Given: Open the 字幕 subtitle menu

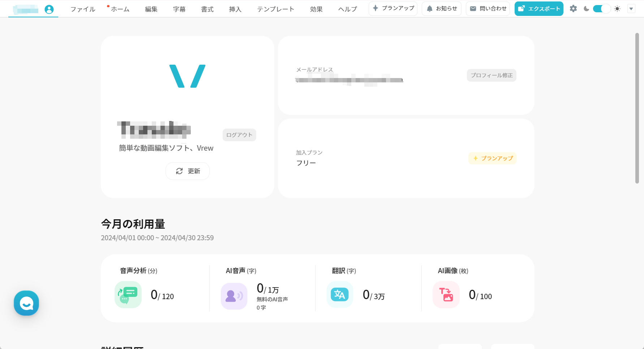Looking at the screenshot, I should click(179, 9).
